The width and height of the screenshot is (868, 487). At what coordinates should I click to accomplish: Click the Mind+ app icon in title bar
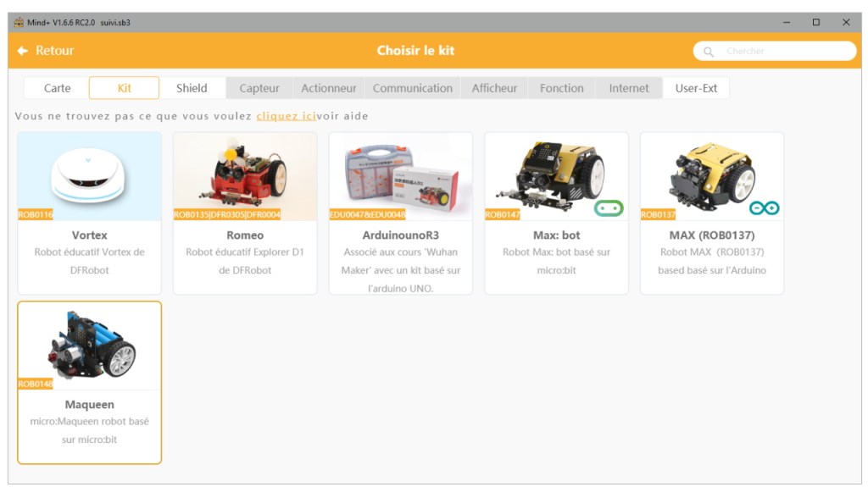19,22
